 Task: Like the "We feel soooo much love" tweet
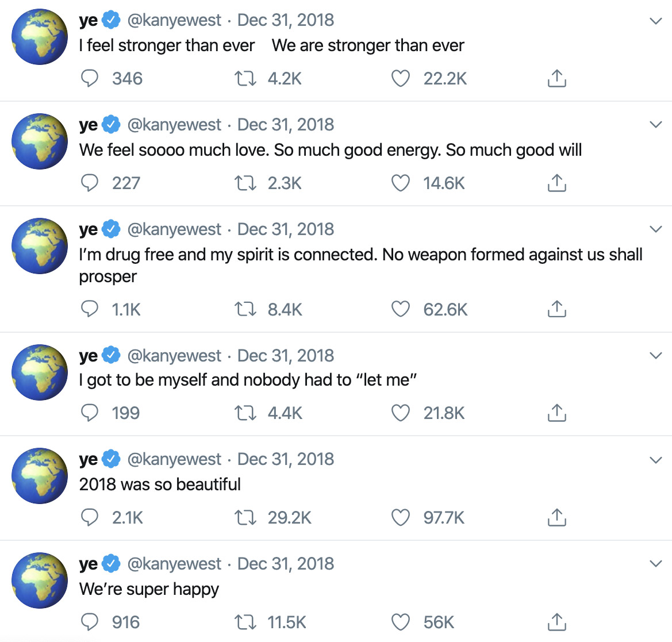(400, 183)
